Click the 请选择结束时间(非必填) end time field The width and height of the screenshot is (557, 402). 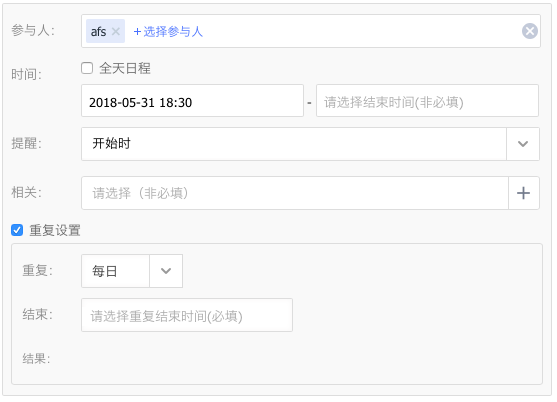coord(427,100)
